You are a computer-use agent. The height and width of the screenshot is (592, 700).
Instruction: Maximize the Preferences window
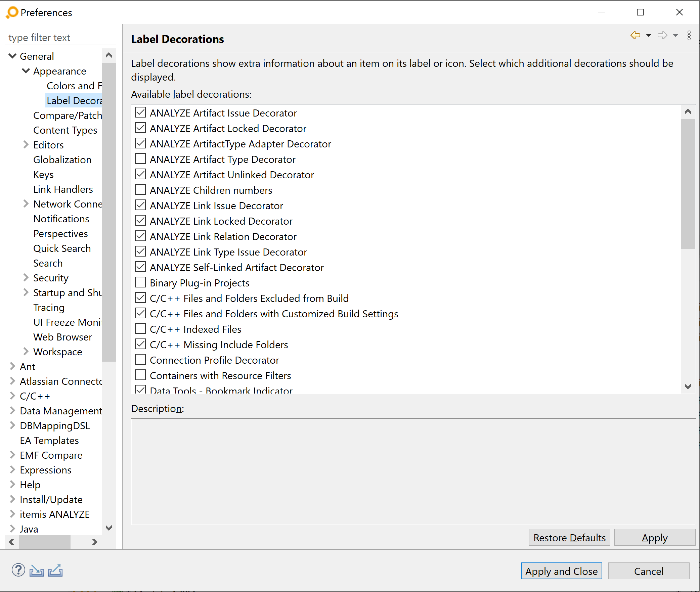[640, 12]
